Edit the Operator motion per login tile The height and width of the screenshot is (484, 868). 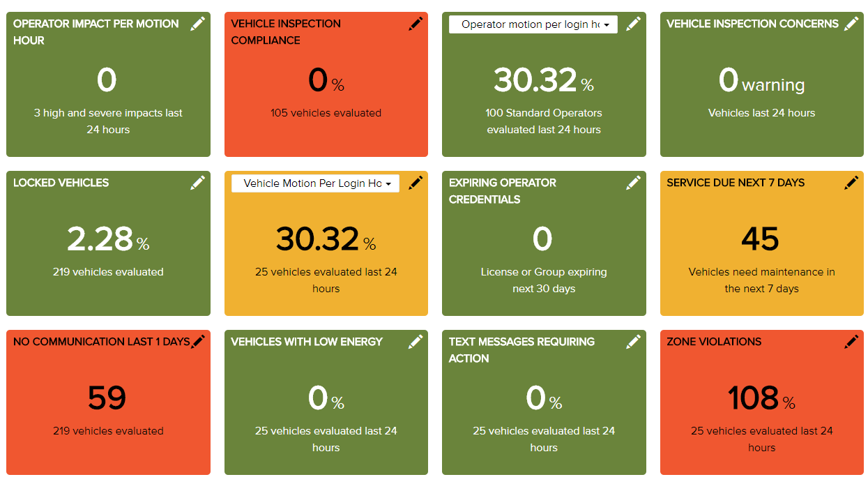(633, 24)
